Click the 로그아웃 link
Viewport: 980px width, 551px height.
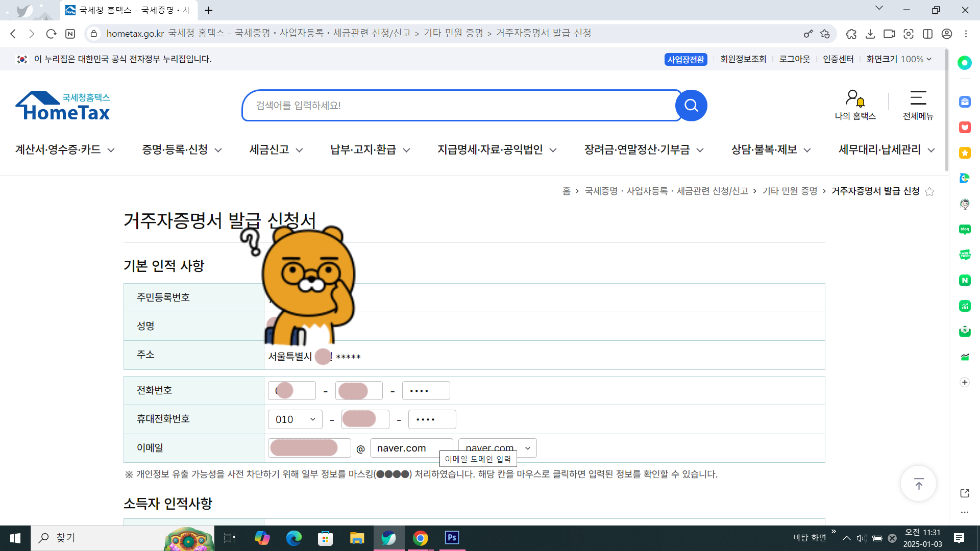[x=794, y=59]
